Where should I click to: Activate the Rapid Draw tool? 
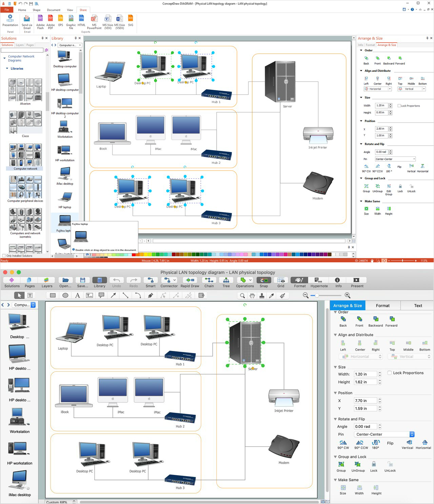click(190, 280)
